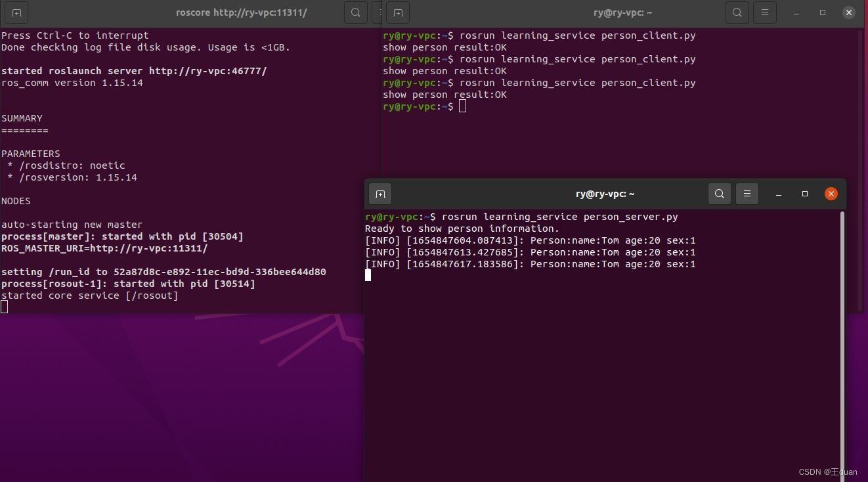Click the 'ros_comm version 1.15.14' line

click(72, 83)
